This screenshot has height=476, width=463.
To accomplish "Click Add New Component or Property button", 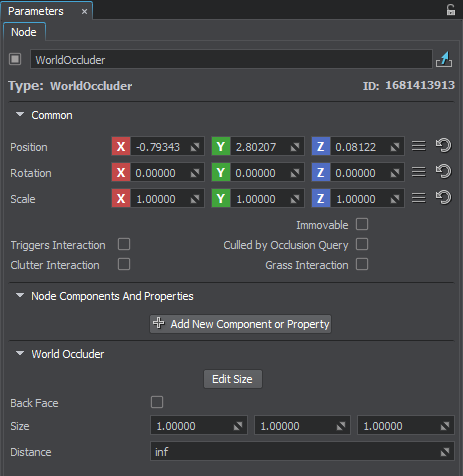I will 240,324.
